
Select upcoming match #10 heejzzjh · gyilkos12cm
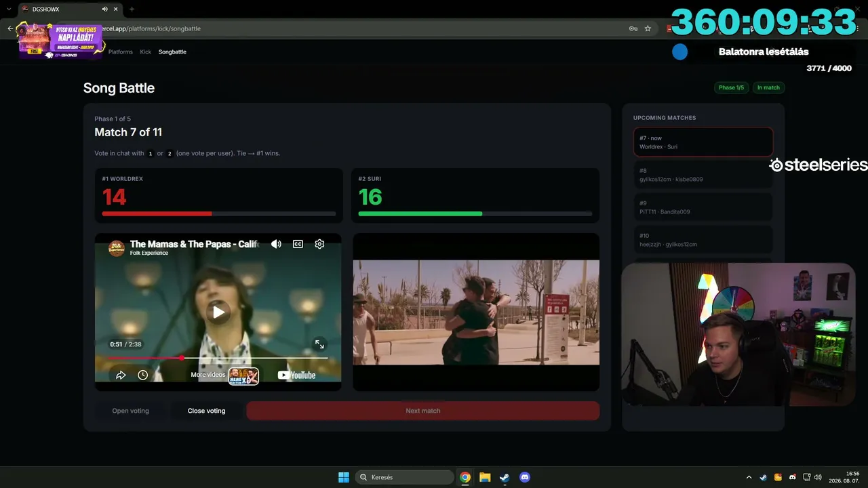703,240
